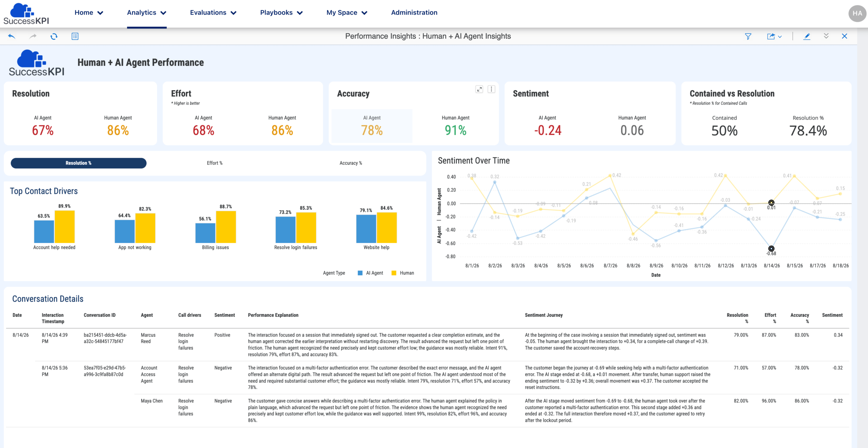The width and height of the screenshot is (868, 448).
Task: Maximize the Accuracy card
Action: [479, 89]
